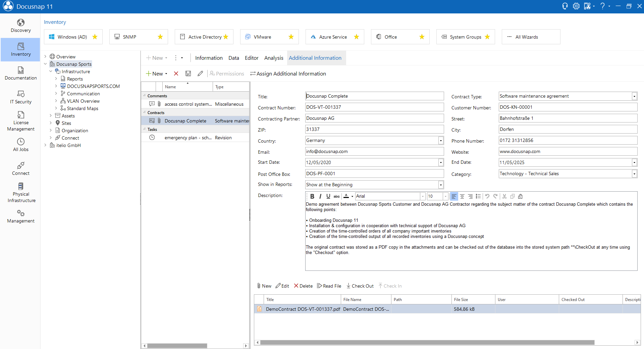Screen dimensions: 644x349
Task: Open License Management module
Action: tap(20, 121)
